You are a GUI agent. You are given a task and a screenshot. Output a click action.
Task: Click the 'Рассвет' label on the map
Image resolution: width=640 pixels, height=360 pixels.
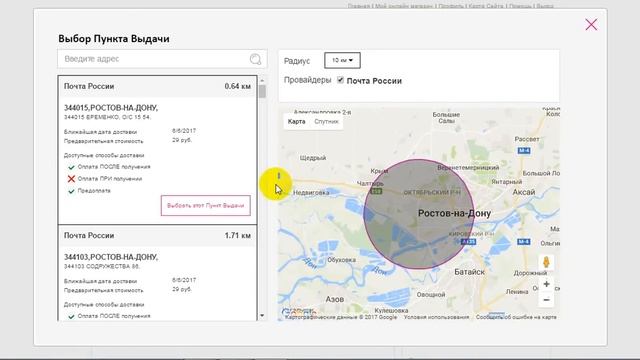coord(527,139)
